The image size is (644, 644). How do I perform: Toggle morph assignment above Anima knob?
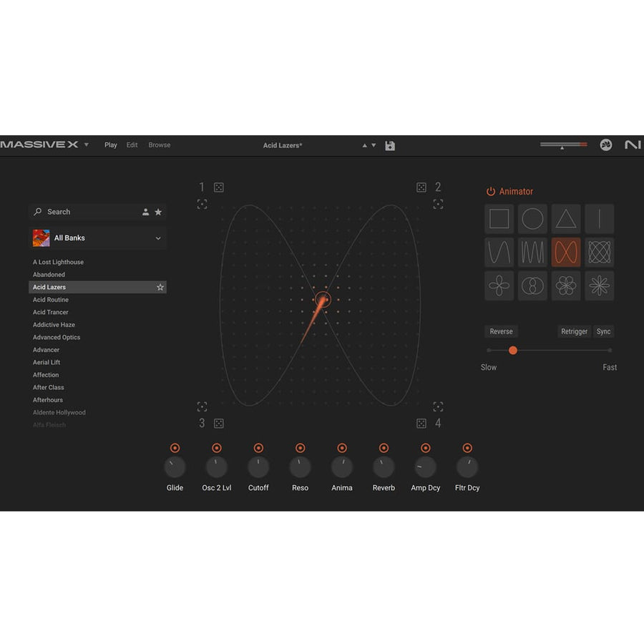342,448
